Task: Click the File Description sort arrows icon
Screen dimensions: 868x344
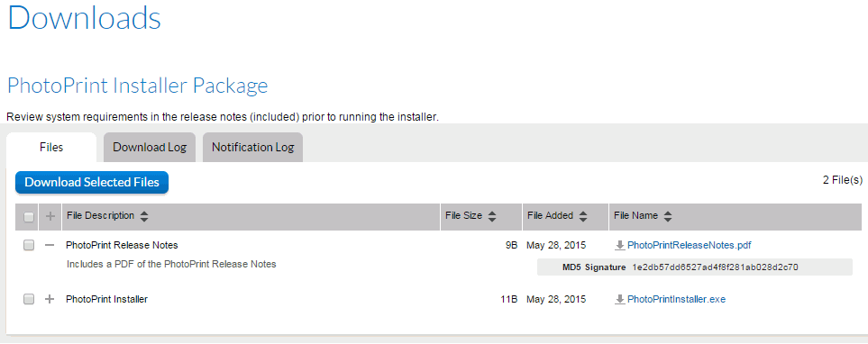Action: coord(144,217)
